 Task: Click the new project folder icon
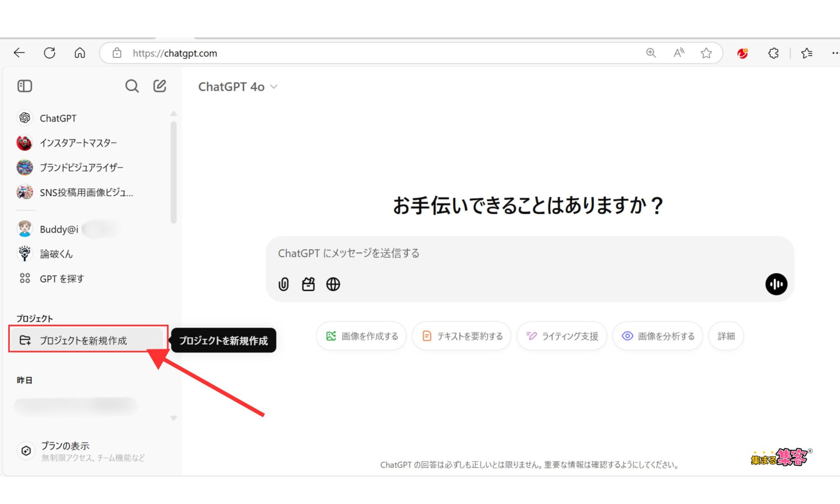[25, 340]
